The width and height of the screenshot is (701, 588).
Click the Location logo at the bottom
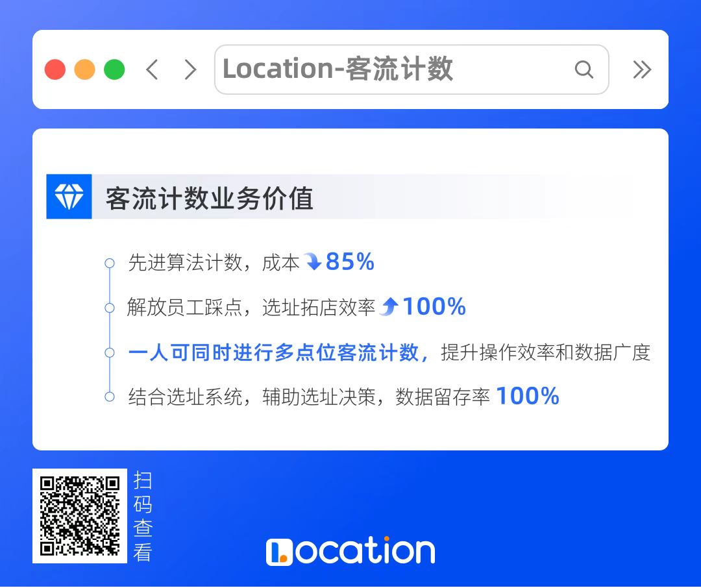click(x=350, y=551)
